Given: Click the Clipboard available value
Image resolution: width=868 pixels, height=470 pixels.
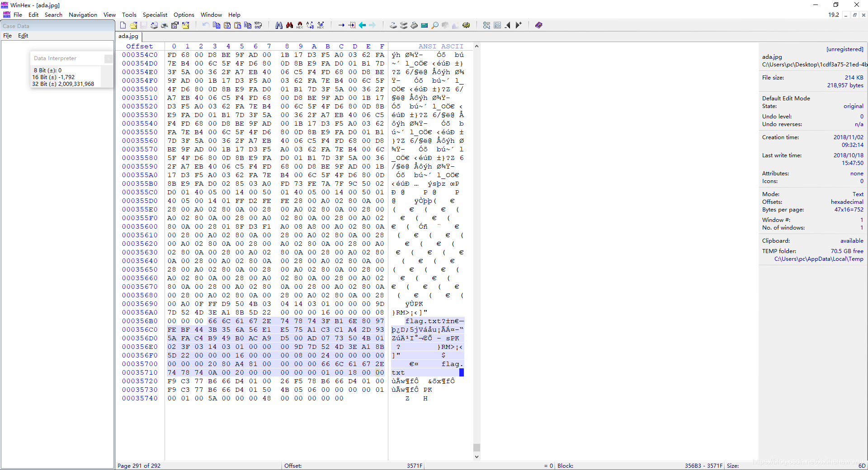Looking at the screenshot, I should point(852,241).
